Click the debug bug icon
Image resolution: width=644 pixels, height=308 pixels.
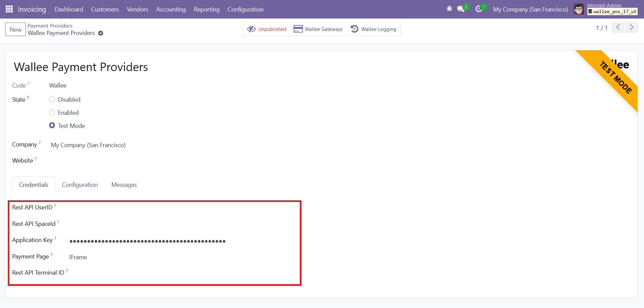point(449,9)
